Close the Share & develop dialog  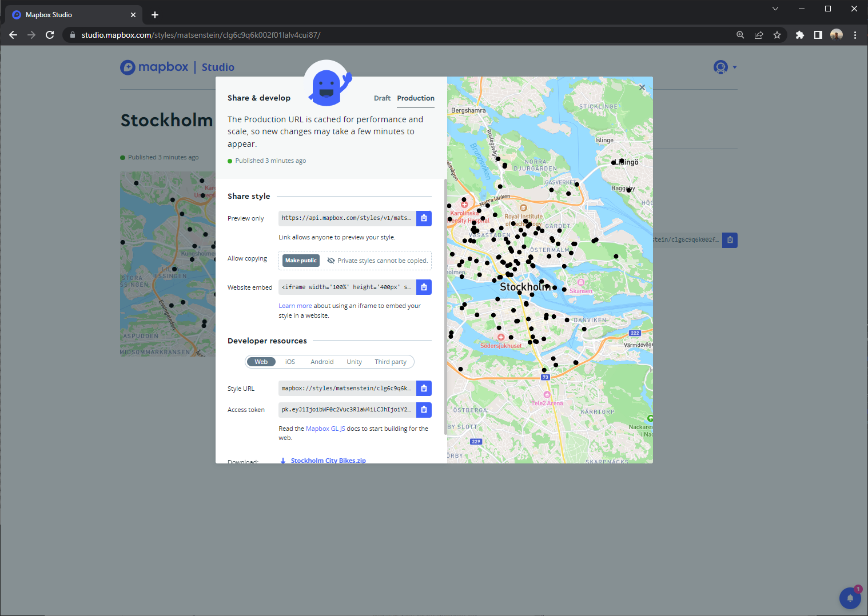tap(642, 87)
